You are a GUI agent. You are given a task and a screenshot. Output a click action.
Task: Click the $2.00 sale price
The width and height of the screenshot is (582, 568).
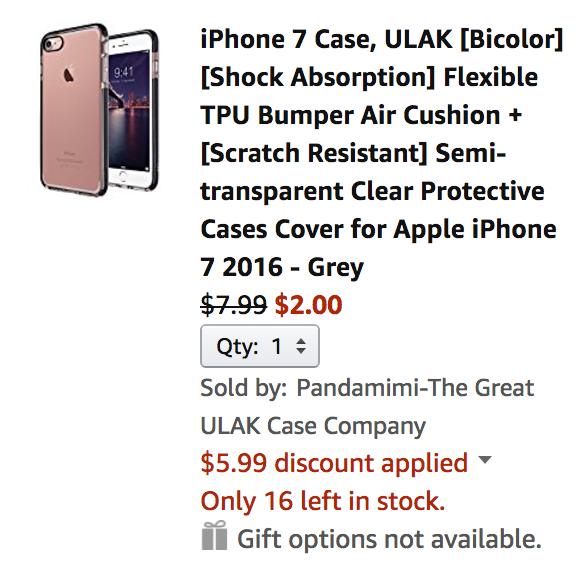pos(308,305)
